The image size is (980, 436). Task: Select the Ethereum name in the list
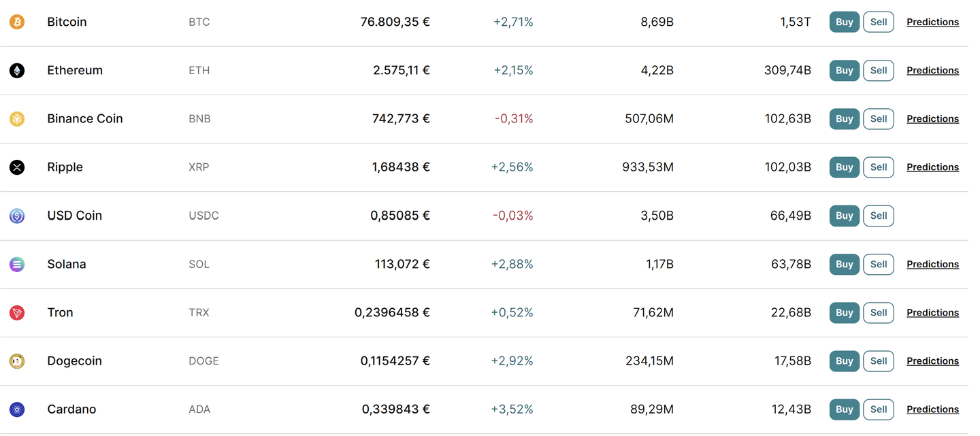click(75, 71)
